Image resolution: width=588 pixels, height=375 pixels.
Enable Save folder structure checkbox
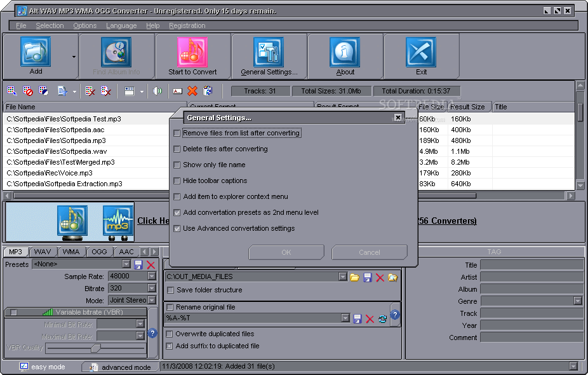171,290
